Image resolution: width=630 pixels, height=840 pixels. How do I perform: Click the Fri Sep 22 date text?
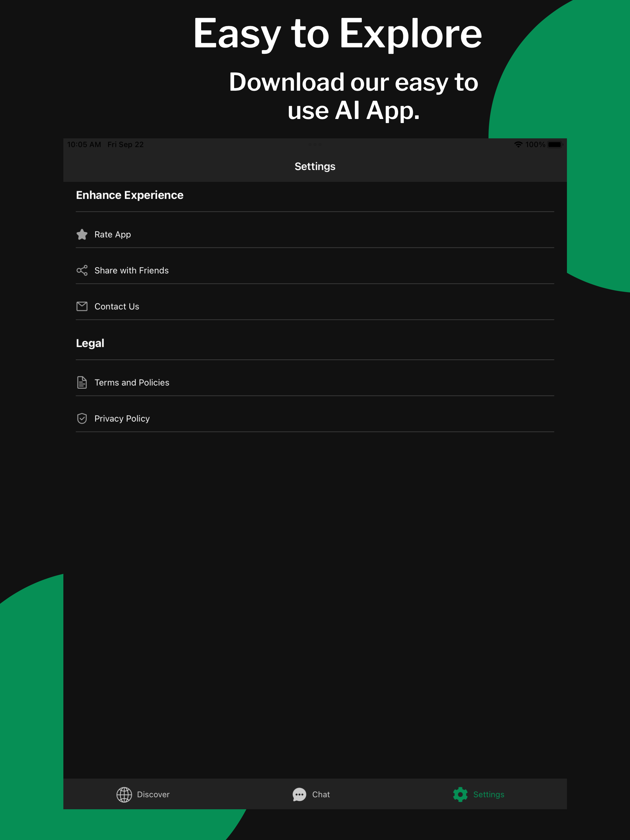tap(126, 144)
